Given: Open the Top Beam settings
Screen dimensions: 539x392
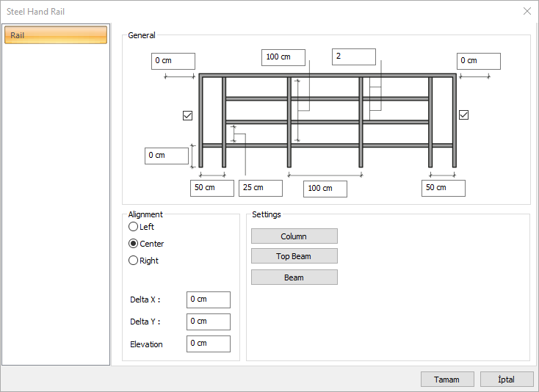Looking at the screenshot, I should (294, 256).
